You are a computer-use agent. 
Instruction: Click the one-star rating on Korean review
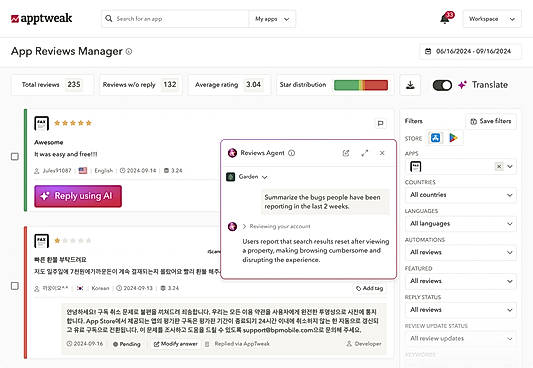73,241
